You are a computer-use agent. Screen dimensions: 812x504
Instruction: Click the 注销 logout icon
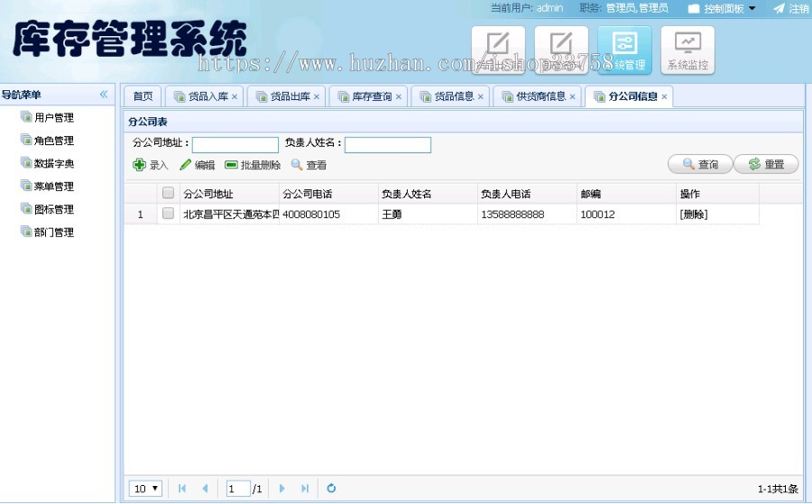tap(779, 8)
